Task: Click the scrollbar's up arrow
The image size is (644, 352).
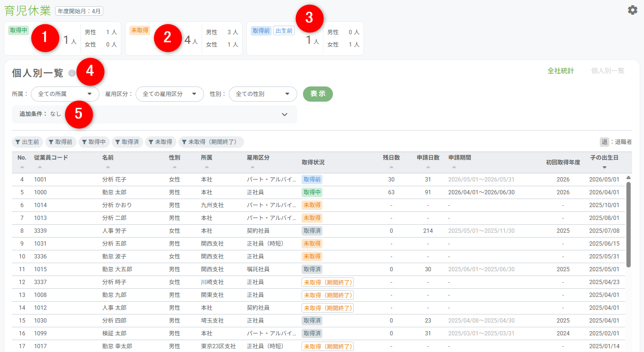Action: [629, 178]
